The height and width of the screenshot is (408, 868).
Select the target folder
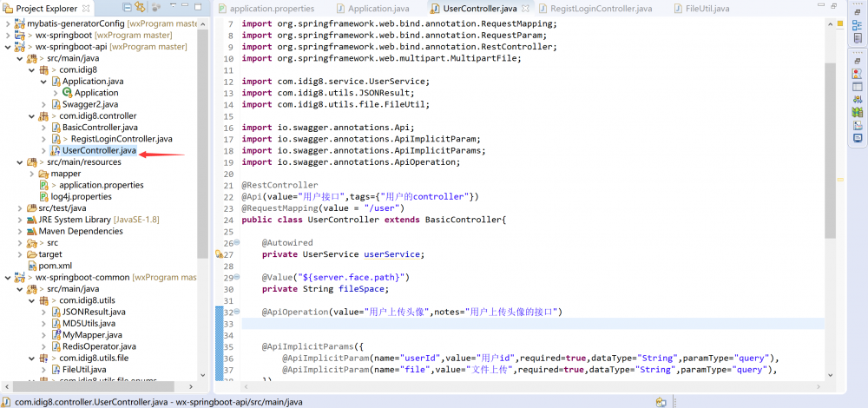[49, 254]
